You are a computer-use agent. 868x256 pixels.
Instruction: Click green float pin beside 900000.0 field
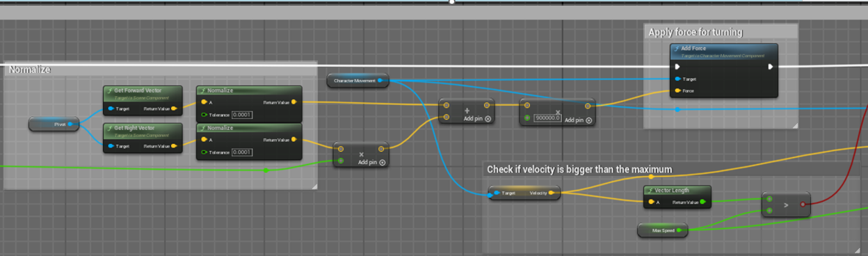[527, 118]
